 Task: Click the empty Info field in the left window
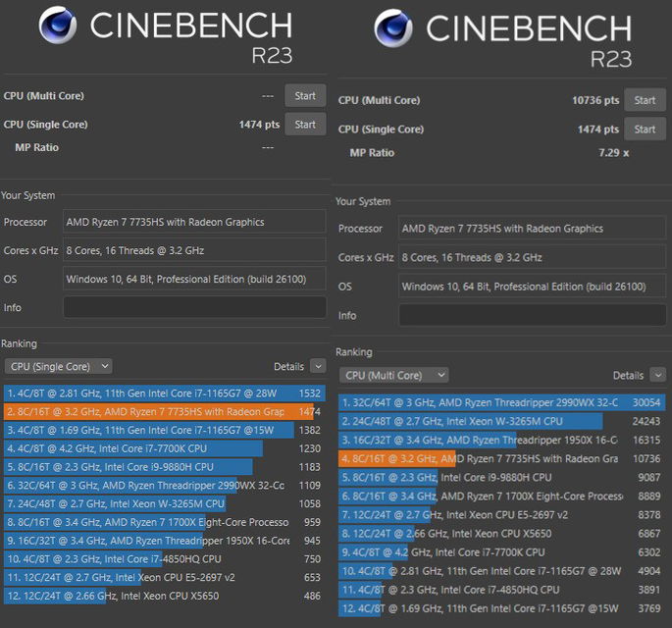[194, 307]
